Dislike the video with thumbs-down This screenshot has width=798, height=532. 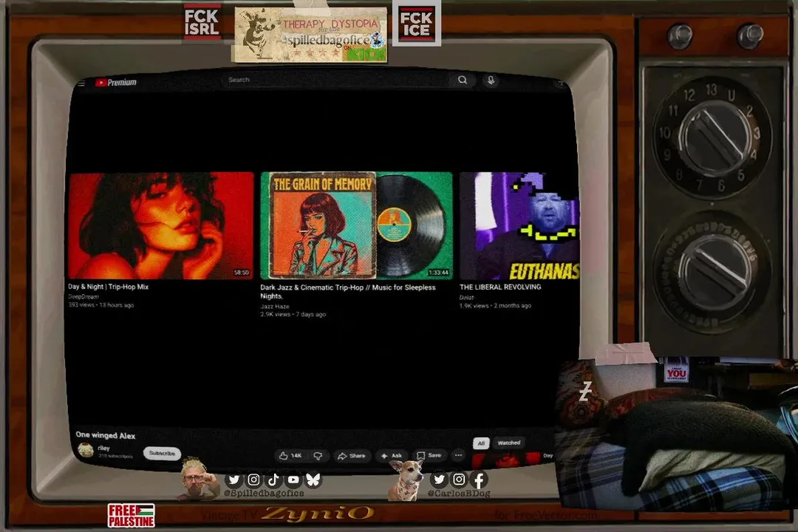point(318,456)
